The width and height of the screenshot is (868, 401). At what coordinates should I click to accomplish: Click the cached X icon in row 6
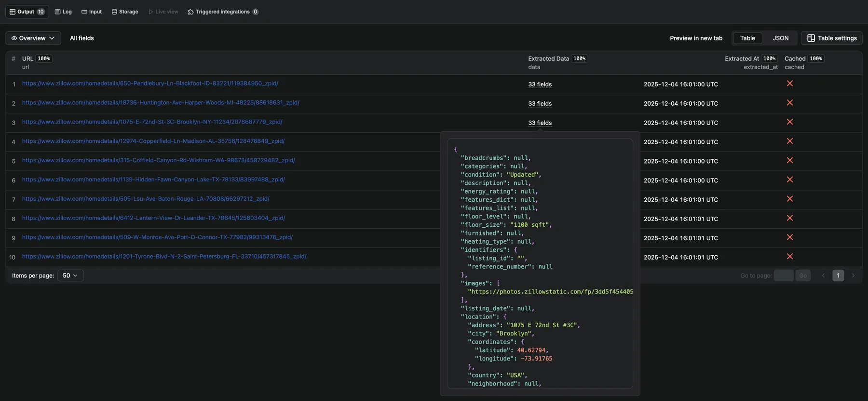pos(790,180)
